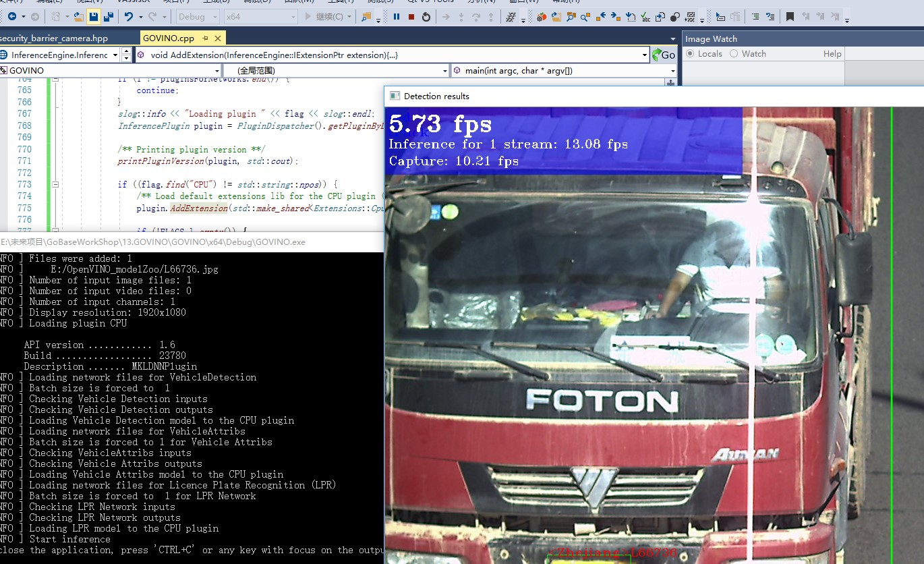Click the Find in Files icon

click(366, 16)
